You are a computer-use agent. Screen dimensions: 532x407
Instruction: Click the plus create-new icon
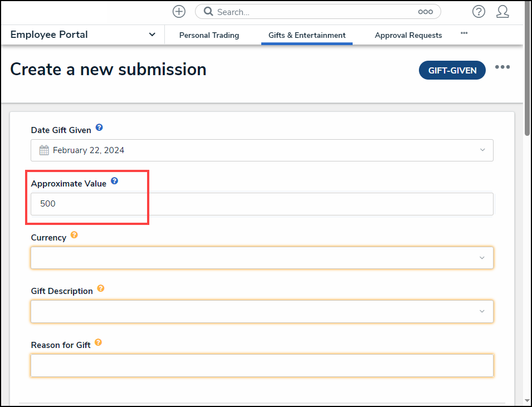click(179, 12)
